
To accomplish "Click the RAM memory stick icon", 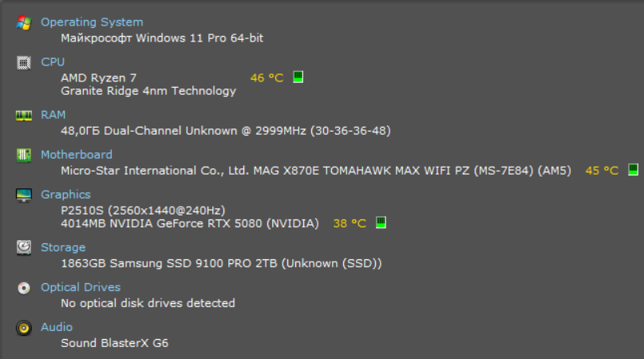I will 24,115.
